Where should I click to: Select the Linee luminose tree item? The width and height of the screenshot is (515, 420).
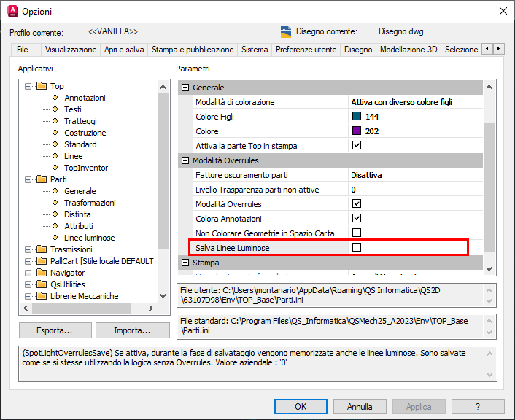click(89, 238)
